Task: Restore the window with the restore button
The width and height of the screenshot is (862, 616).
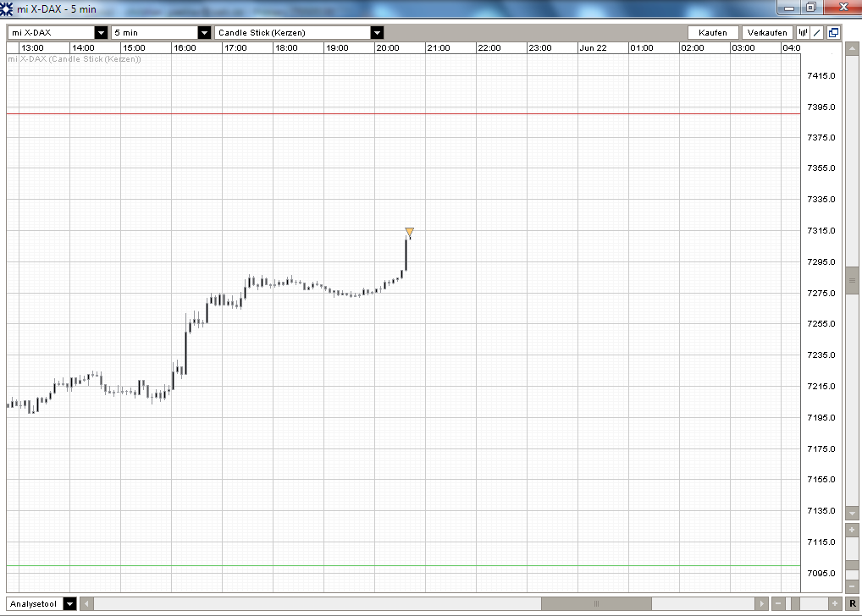Action: pyautogui.click(x=811, y=7)
